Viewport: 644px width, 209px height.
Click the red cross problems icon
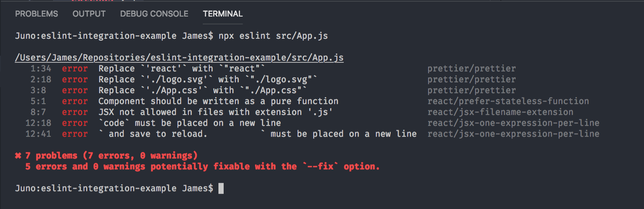point(18,155)
